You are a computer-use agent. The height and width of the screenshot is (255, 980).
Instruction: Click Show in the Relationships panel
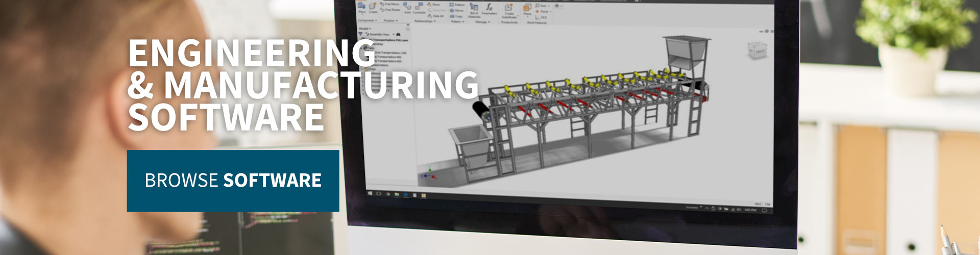pyautogui.click(x=433, y=5)
